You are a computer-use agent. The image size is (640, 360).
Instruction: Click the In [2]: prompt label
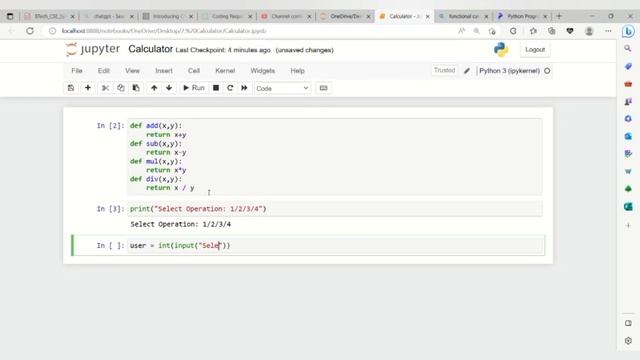110,126
